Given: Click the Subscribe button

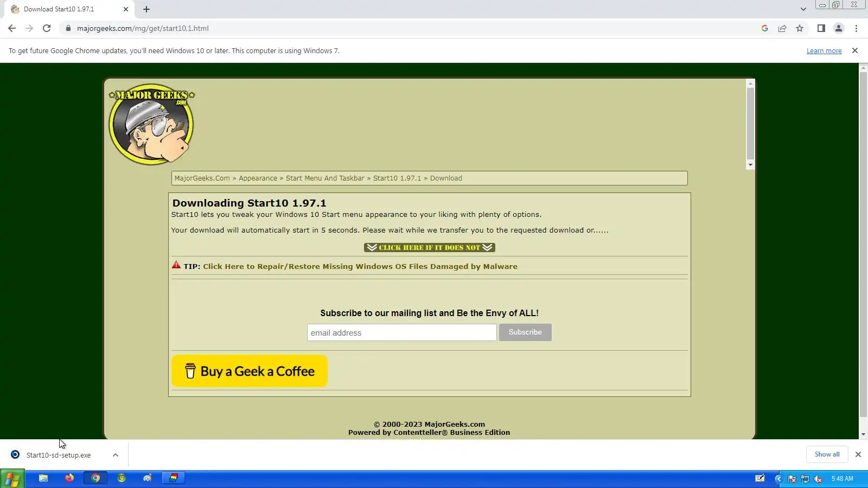Looking at the screenshot, I should pyautogui.click(x=525, y=332).
